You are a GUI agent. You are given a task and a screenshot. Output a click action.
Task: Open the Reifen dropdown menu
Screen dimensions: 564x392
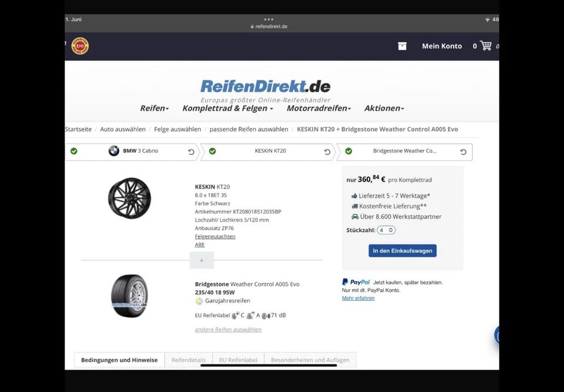(154, 108)
